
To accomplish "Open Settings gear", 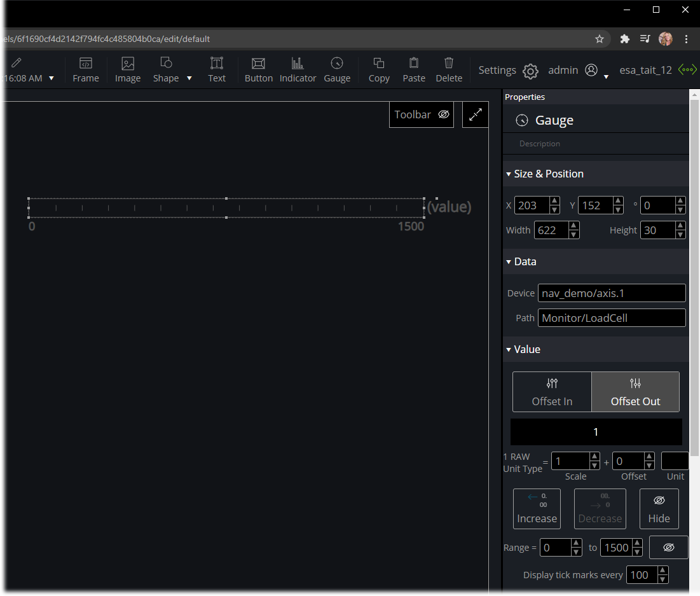I will 530,71.
